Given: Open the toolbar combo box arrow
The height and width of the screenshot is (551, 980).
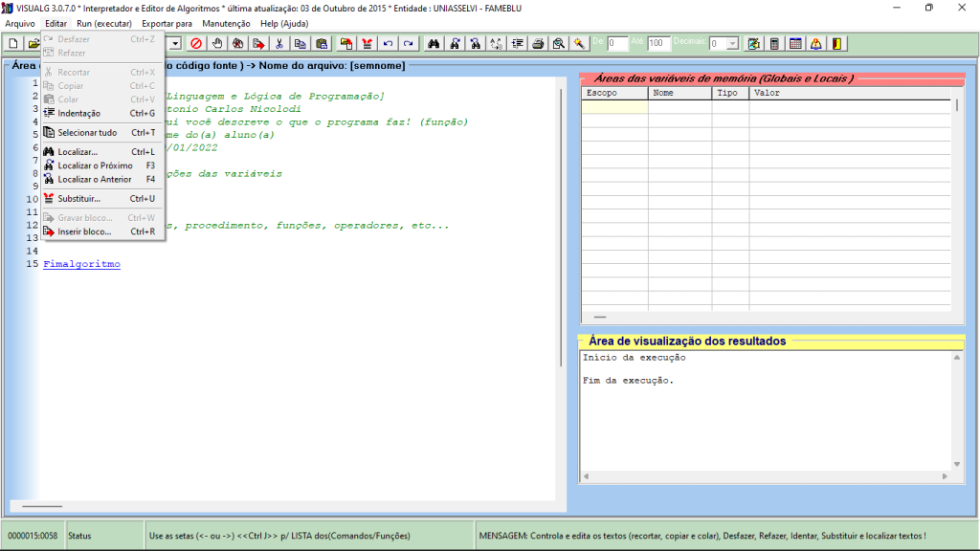Looking at the screenshot, I should (176, 43).
